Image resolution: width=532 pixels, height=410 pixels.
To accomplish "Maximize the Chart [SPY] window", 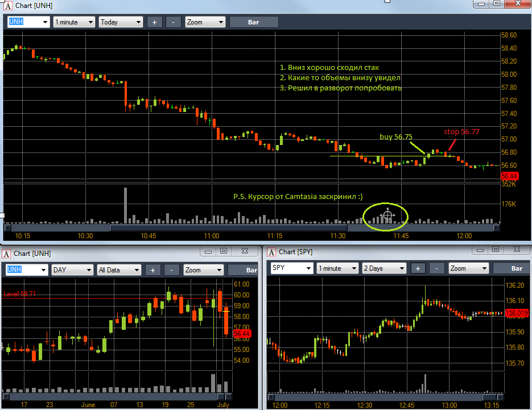I will click(x=496, y=250).
